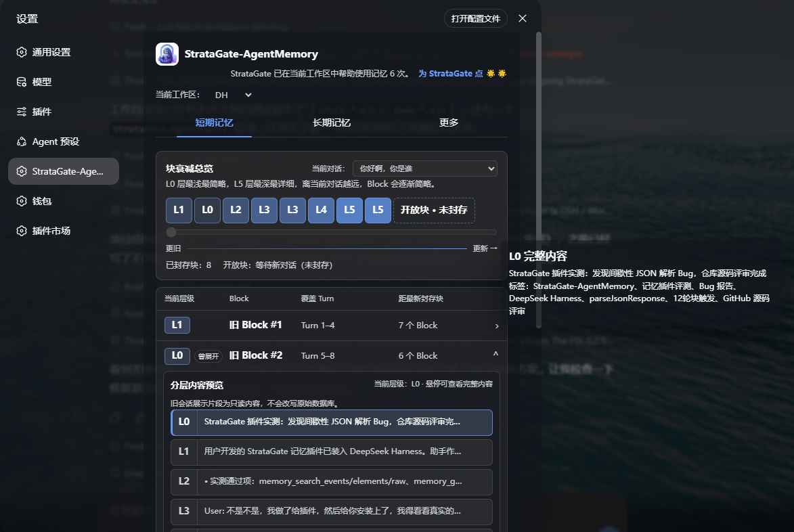Click the L0 完整内容 tooltip heading

[x=537, y=256]
